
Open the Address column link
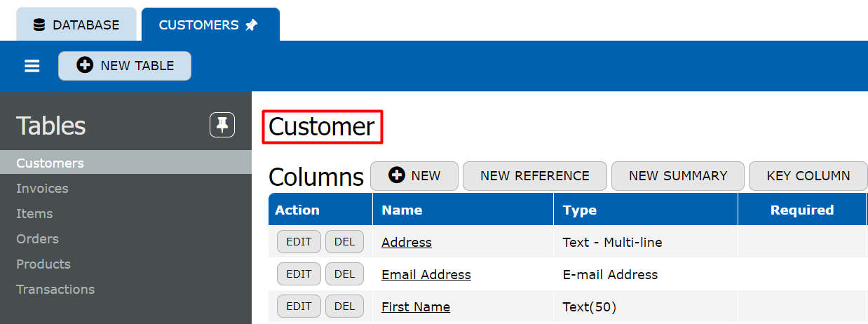pos(407,243)
